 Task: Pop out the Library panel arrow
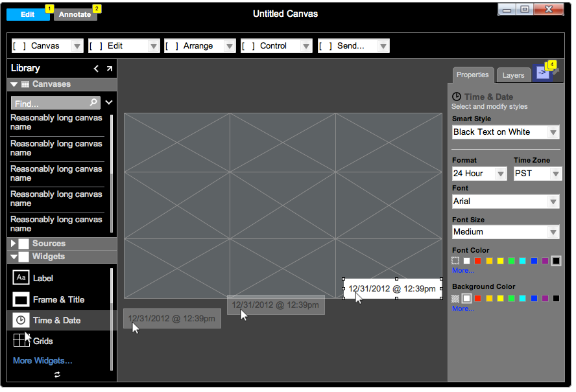(x=110, y=69)
